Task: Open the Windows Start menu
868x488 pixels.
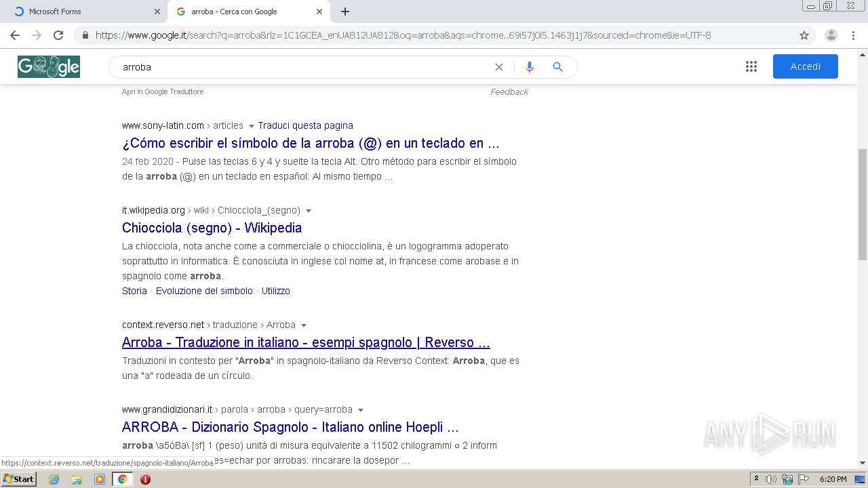Action: click(19, 479)
